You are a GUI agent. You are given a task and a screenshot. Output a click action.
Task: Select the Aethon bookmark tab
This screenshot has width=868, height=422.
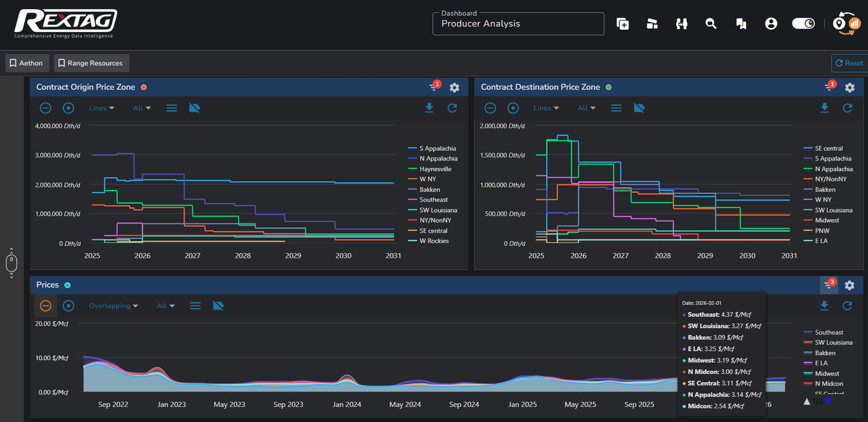tap(27, 63)
